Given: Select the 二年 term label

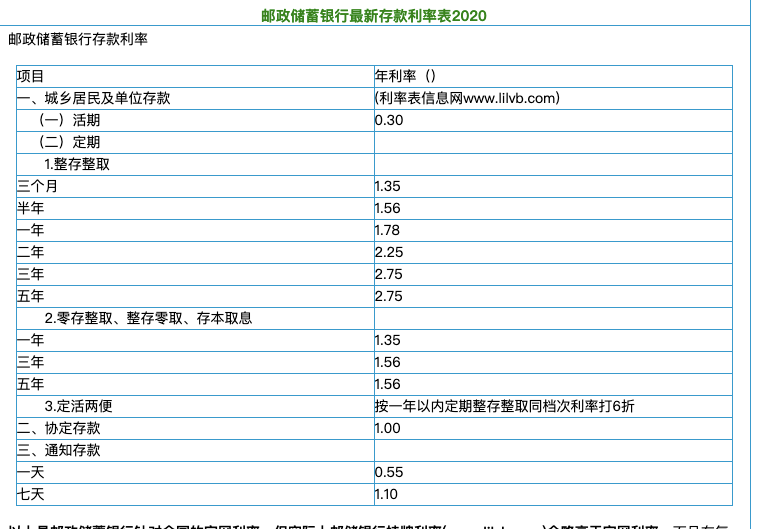Looking at the screenshot, I should click(x=30, y=252).
